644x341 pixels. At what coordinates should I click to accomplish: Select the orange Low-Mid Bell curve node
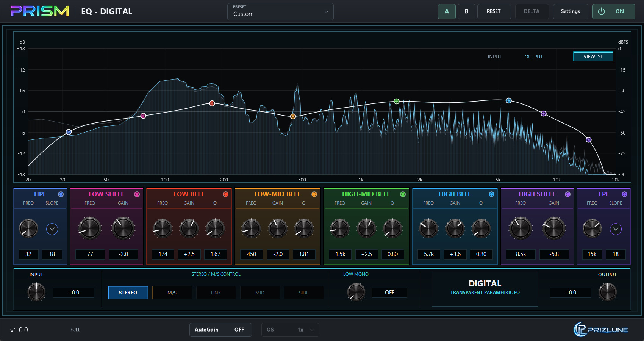[293, 116]
